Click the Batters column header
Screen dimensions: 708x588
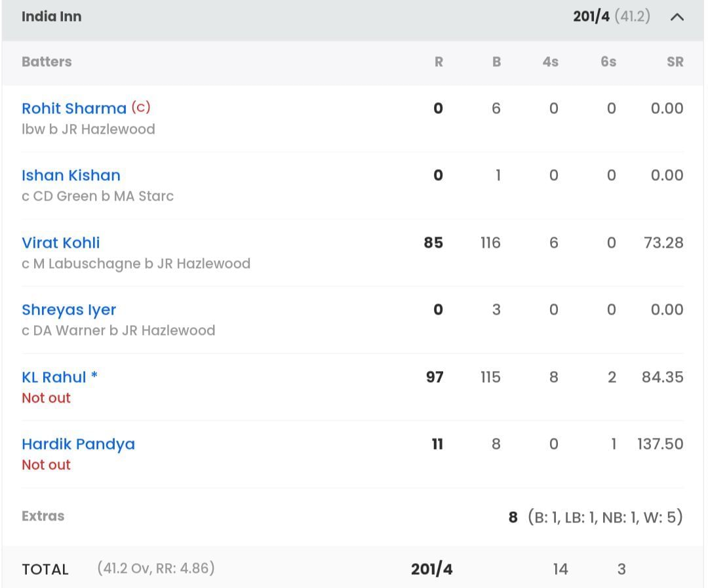47,62
